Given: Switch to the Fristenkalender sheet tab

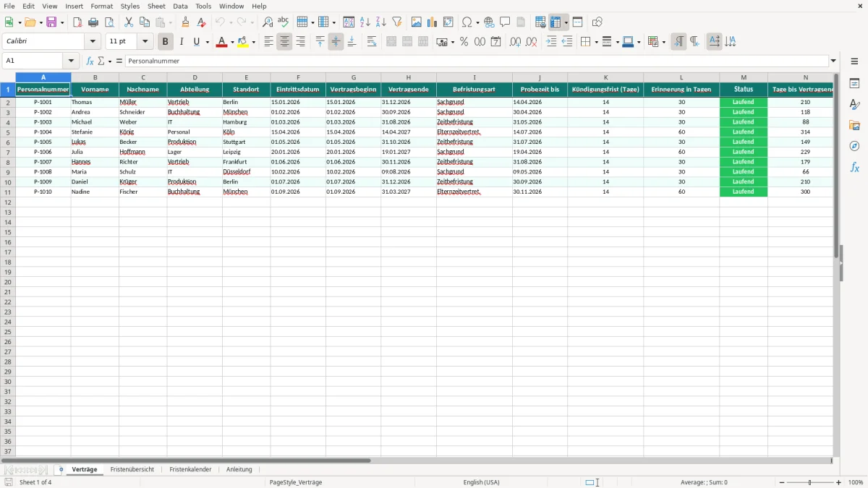Looking at the screenshot, I should point(190,469).
